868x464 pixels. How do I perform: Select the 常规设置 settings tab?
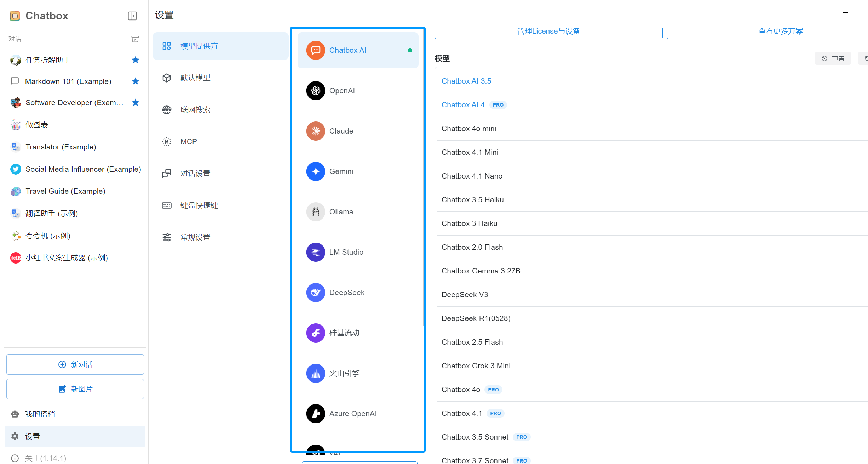pyautogui.click(x=221, y=237)
